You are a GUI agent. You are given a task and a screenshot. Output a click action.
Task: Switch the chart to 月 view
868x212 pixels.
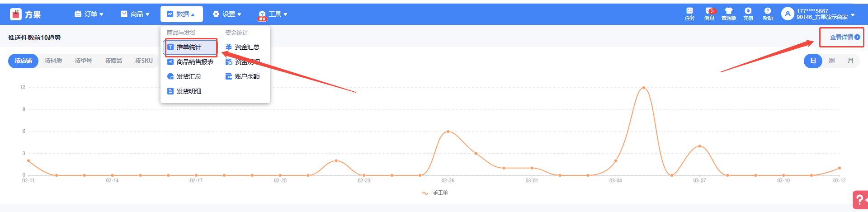[x=850, y=61]
